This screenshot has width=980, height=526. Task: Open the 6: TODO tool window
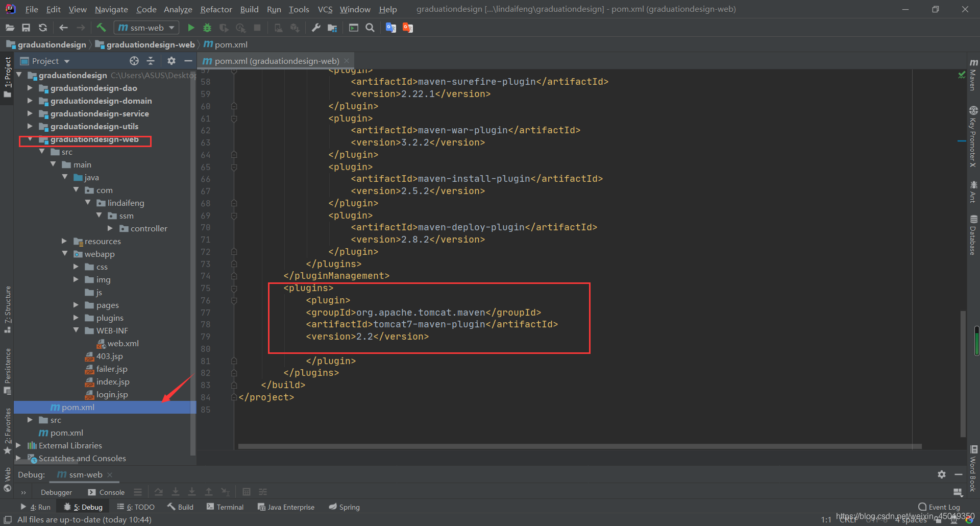(136, 507)
